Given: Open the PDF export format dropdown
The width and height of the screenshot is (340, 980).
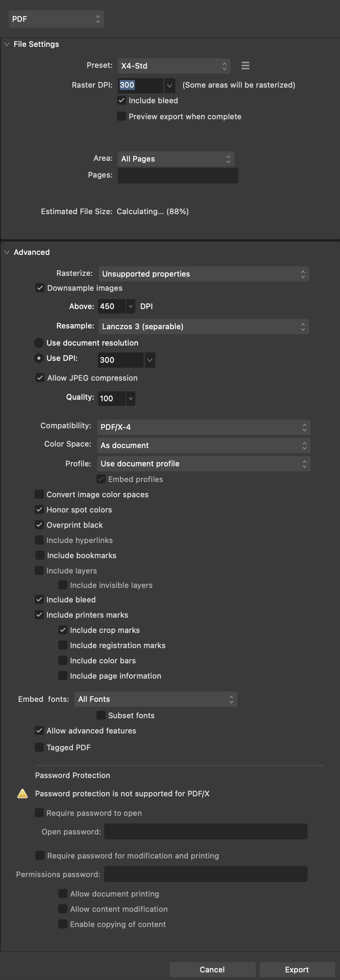Looking at the screenshot, I should pyautogui.click(x=56, y=19).
